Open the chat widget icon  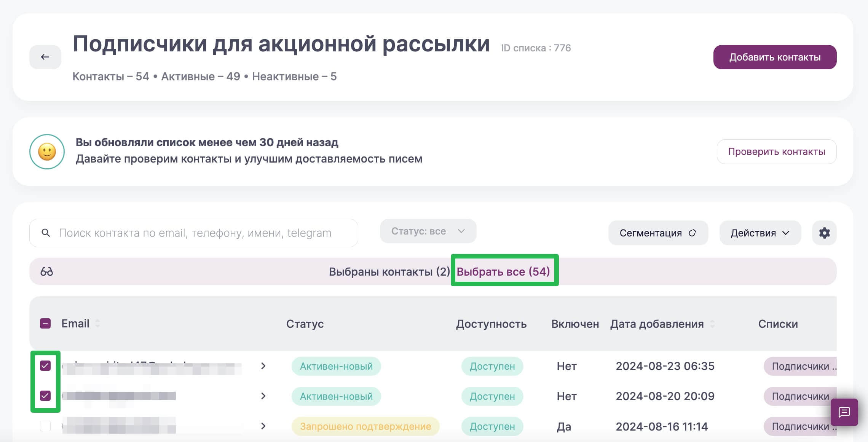(844, 412)
